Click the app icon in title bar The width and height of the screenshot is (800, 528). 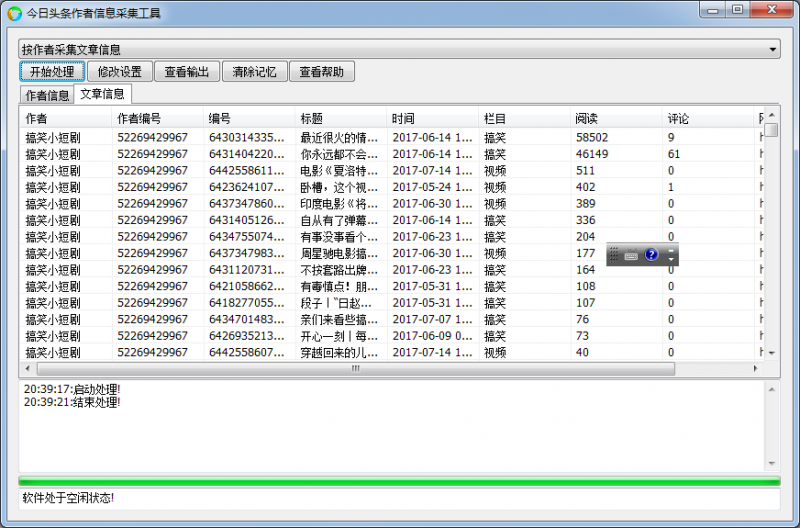tap(14, 13)
